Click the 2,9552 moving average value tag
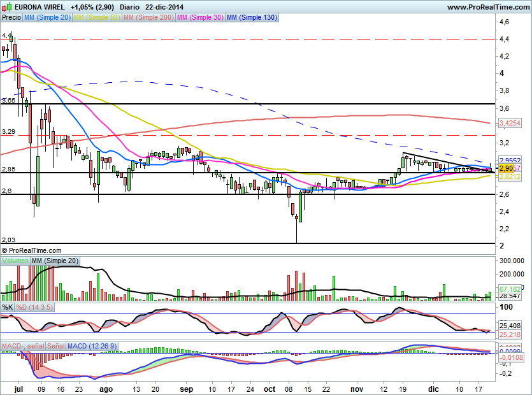 (510, 161)
